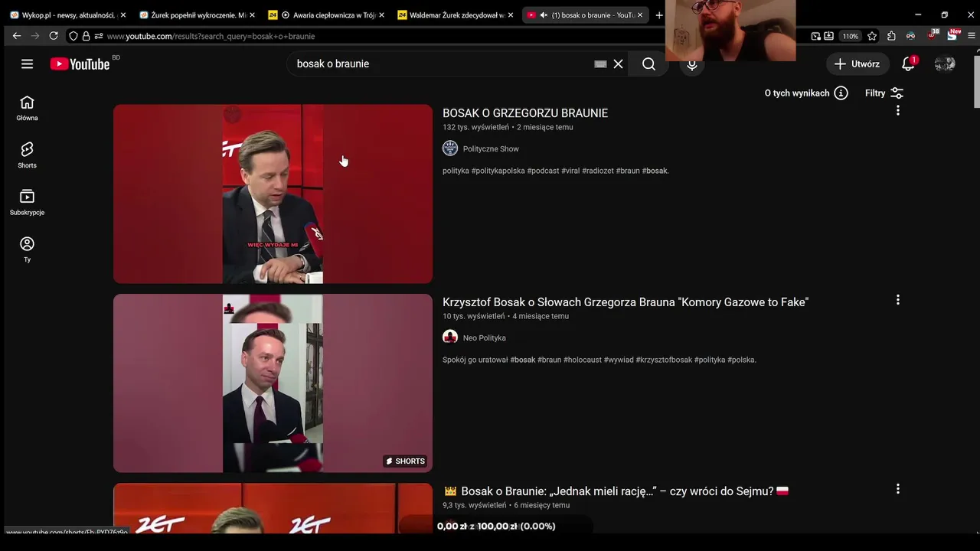Click the #holocaust hashtag in second description
Image resolution: width=980 pixels, height=551 pixels.
point(583,360)
